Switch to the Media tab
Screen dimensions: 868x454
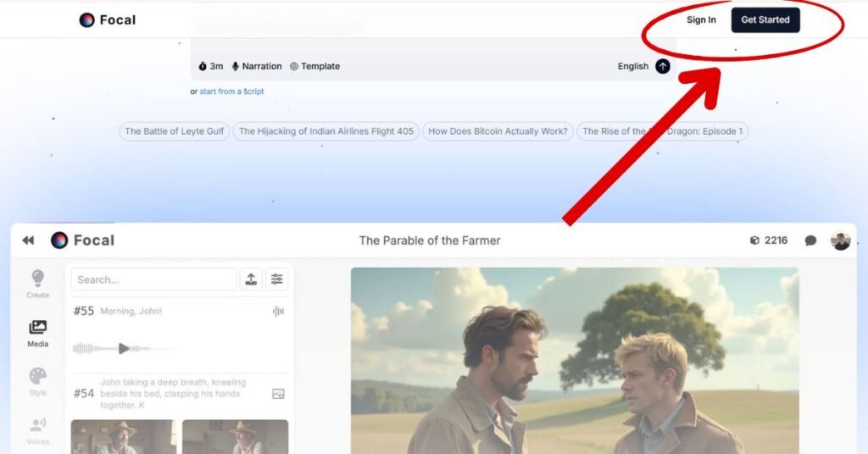pos(37,332)
